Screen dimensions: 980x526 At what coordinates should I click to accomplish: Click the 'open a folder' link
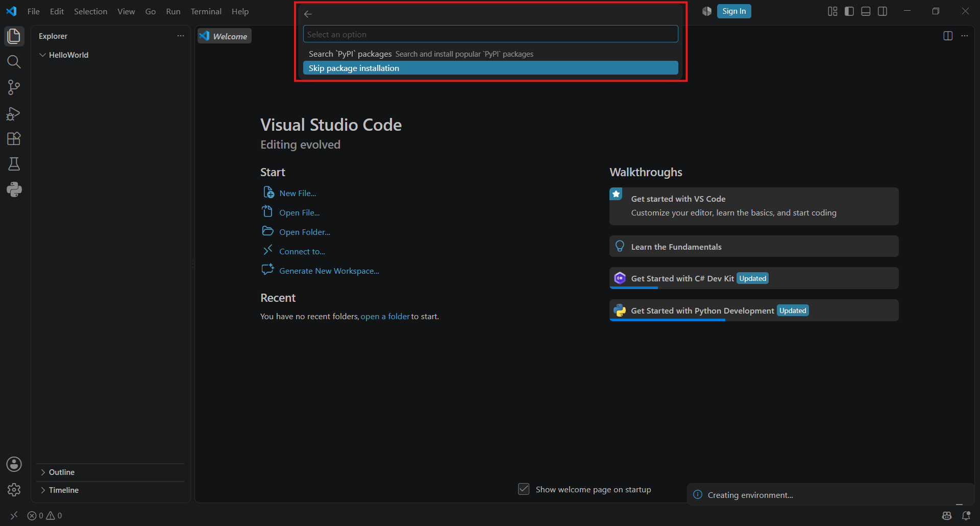click(385, 317)
